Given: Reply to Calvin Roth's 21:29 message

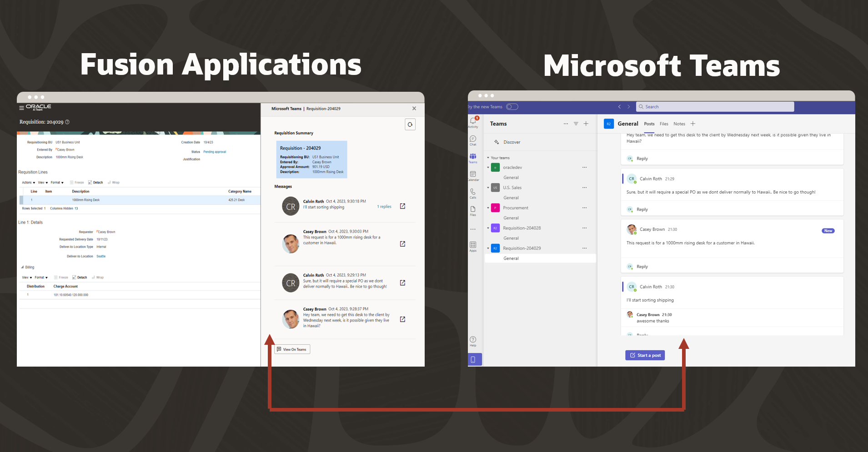Looking at the screenshot, I should tap(642, 209).
